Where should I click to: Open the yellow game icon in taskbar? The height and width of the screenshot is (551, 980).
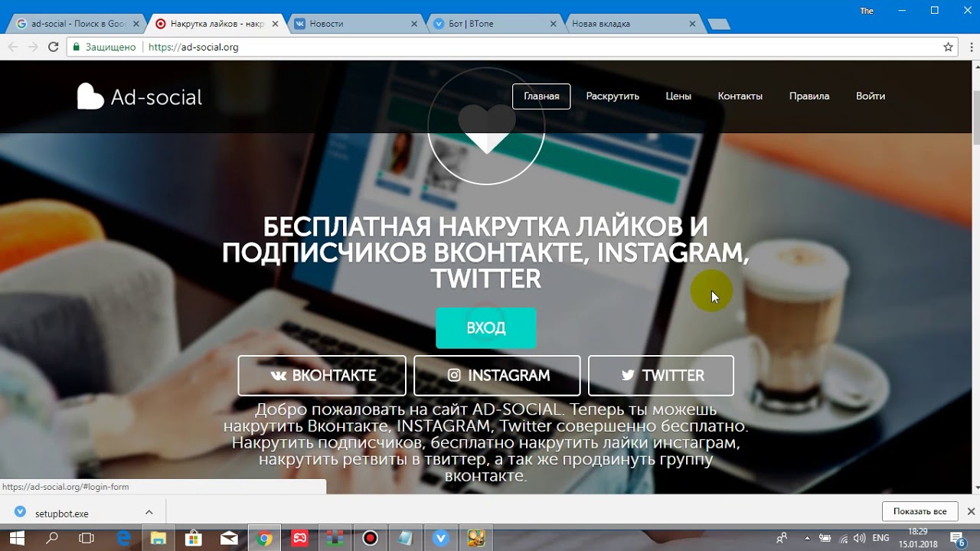tap(476, 538)
